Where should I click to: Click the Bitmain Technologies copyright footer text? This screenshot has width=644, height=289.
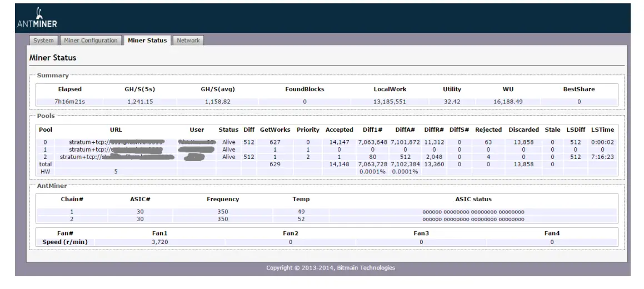point(331,268)
